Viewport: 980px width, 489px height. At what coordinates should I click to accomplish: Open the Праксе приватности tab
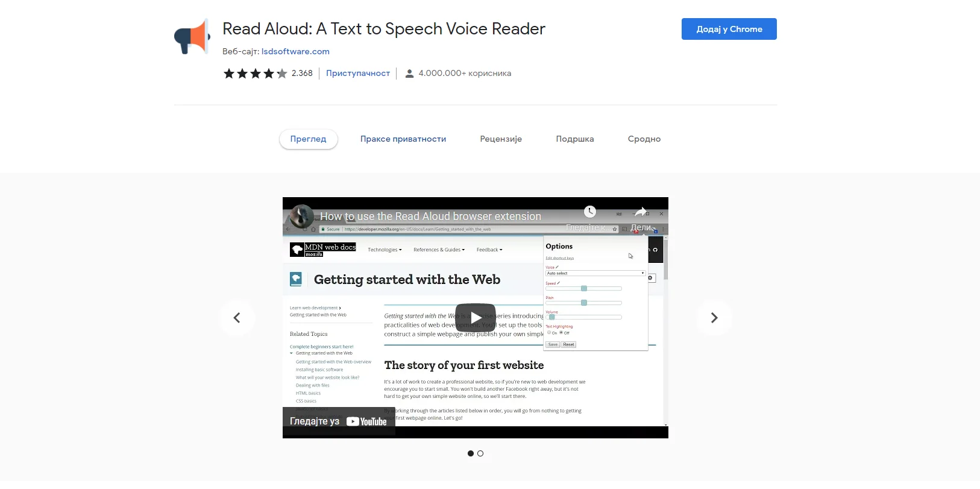pos(403,139)
